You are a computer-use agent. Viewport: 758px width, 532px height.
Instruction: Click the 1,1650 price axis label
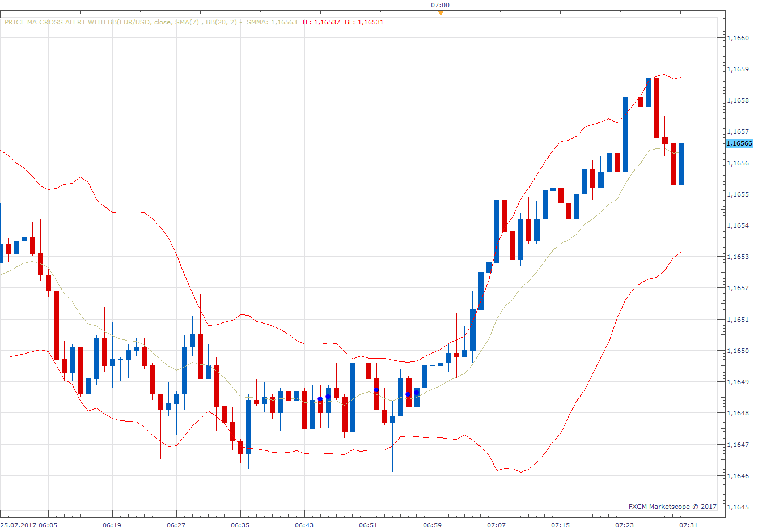tap(738, 351)
